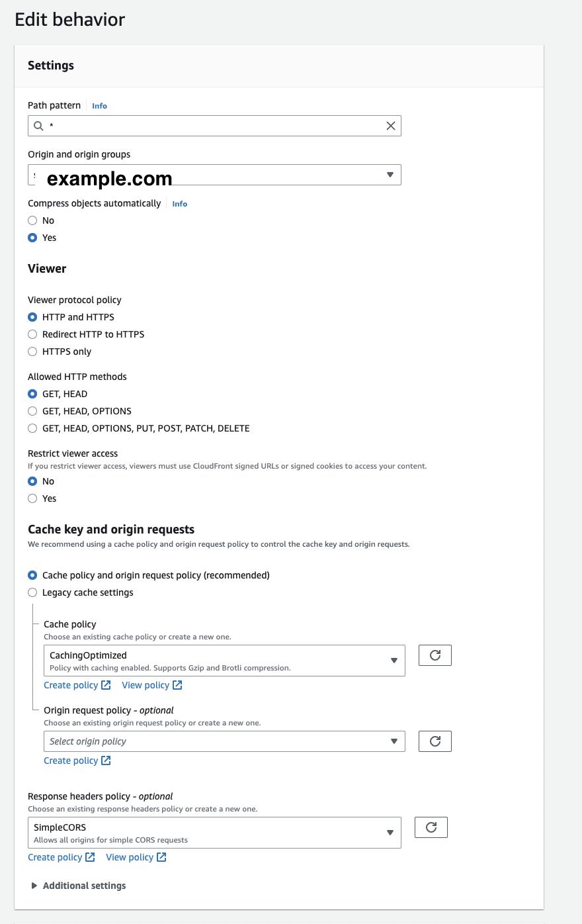This screenshot has width=582, height=924.
Task: Enable Legacy cache settings option
Action: coord(32,592)
